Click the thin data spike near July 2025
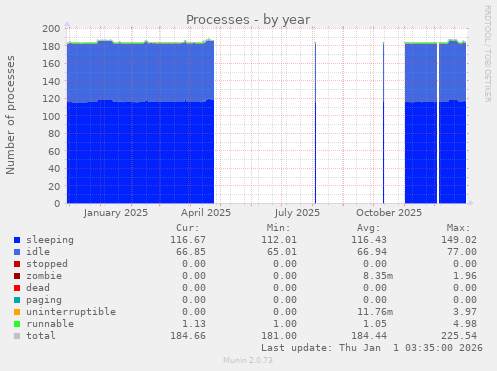 [315, 123]
